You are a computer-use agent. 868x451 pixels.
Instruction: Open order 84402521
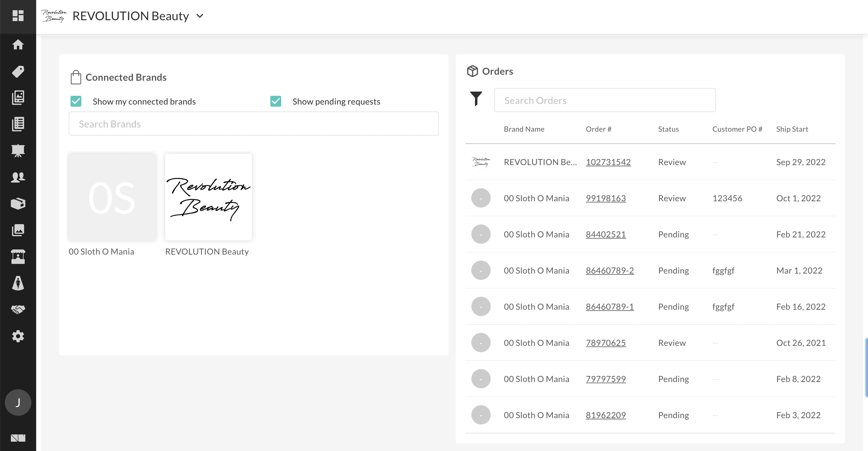(605, 234)
